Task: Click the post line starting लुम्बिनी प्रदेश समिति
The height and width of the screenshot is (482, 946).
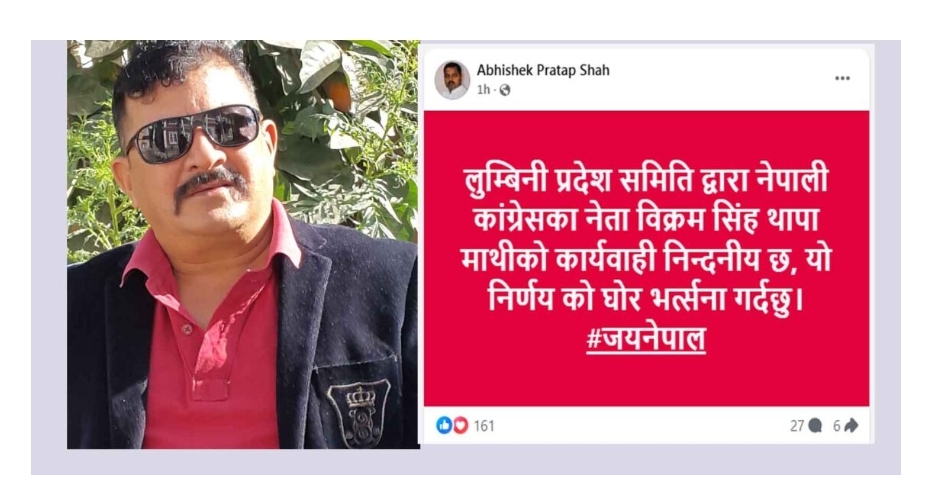Action: (646, 181)
